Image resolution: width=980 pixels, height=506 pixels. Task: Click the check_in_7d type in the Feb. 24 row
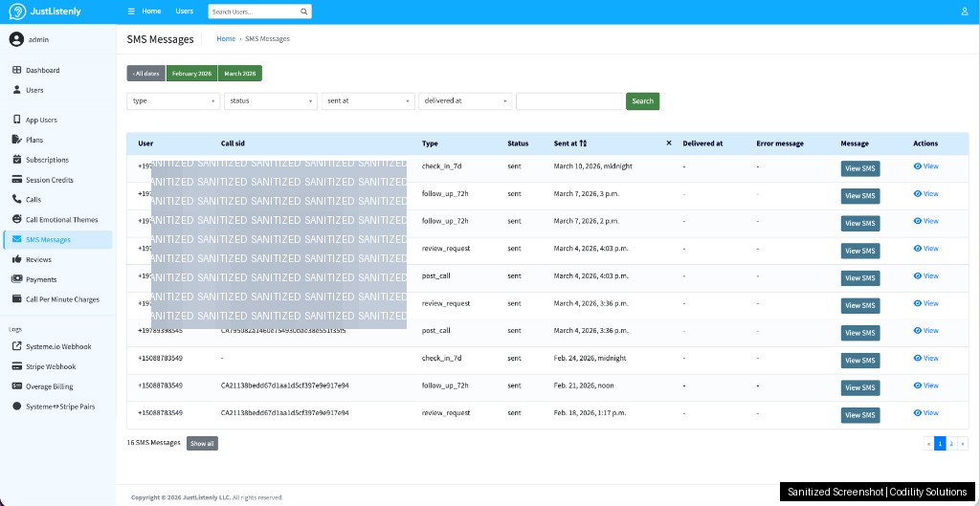click(441, 358)
